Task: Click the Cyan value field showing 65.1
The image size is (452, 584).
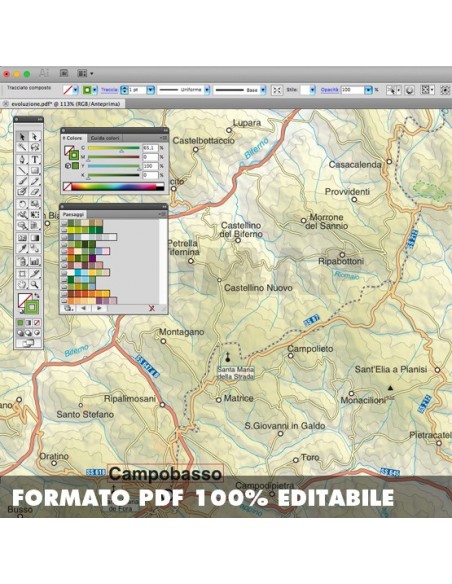Action: click(x=150, y=148)
